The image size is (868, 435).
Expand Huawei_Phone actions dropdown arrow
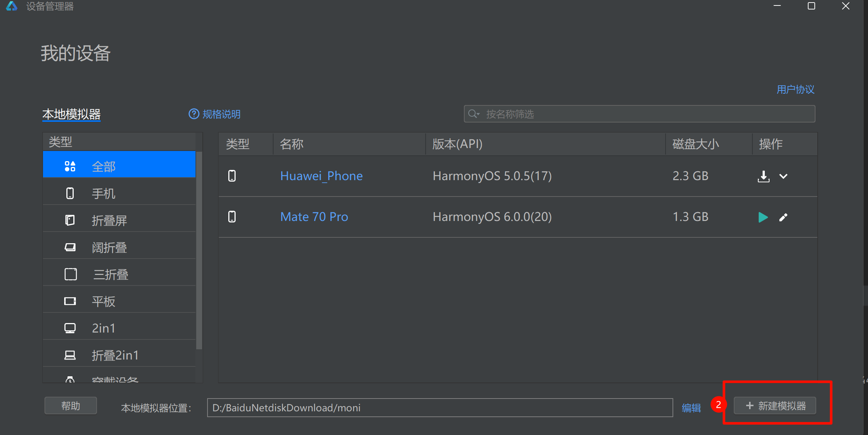tap(783, 176)
